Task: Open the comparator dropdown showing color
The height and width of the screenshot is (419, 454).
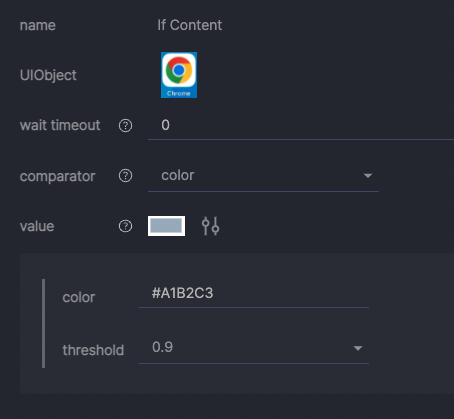Action: click(x=263, y=176)
